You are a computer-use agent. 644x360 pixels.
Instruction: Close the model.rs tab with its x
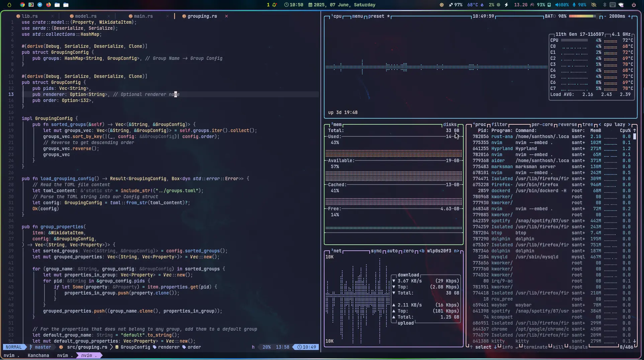coord(109,16)
